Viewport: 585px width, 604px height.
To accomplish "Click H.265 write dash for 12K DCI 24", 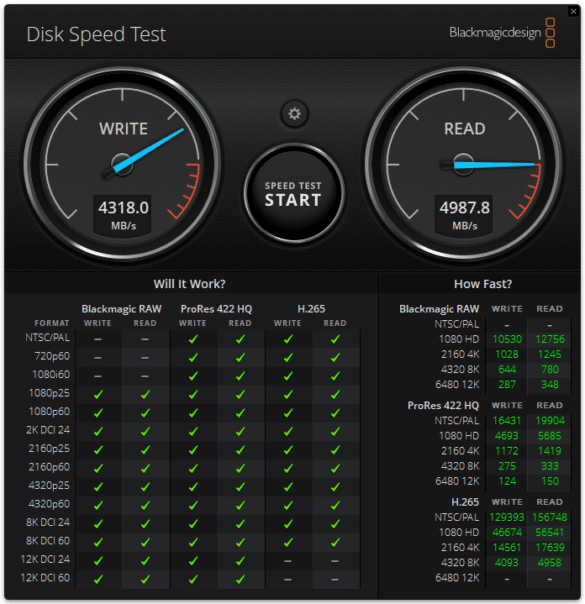I will click(x=288, y=561).
